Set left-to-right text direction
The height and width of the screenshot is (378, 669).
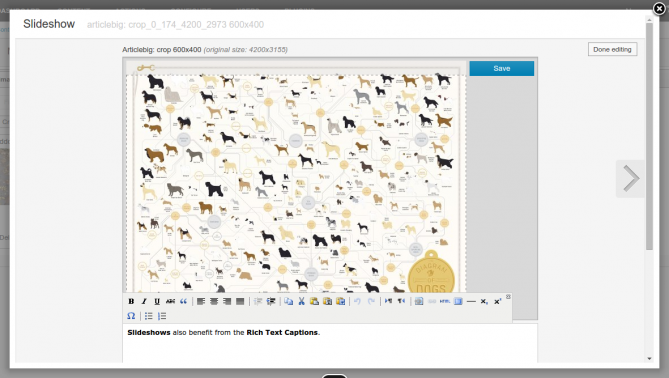coord(388,301)
